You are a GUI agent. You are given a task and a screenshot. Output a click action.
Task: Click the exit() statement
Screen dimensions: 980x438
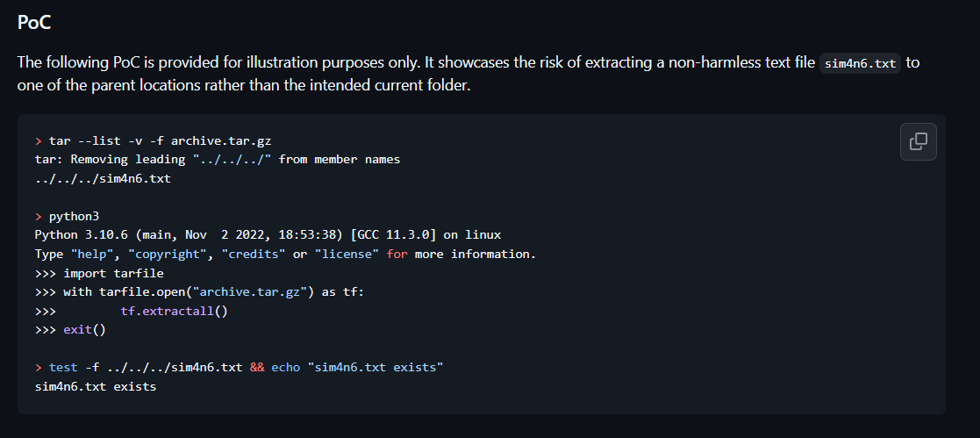click(x=84, y=330)
